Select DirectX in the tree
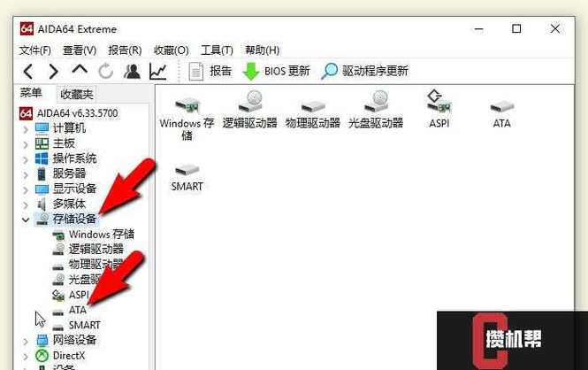This screenshot has width=588, height=370. coord(60,355)
